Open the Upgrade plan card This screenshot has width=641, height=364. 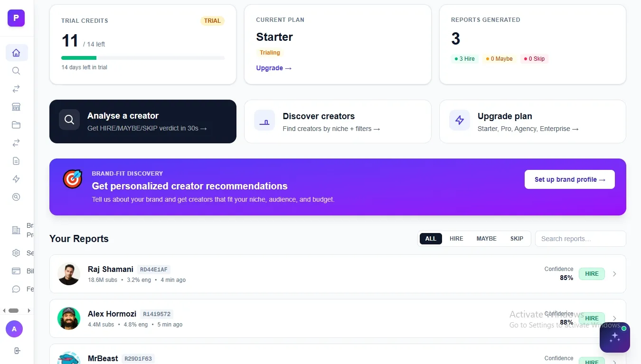pos(533,121)
